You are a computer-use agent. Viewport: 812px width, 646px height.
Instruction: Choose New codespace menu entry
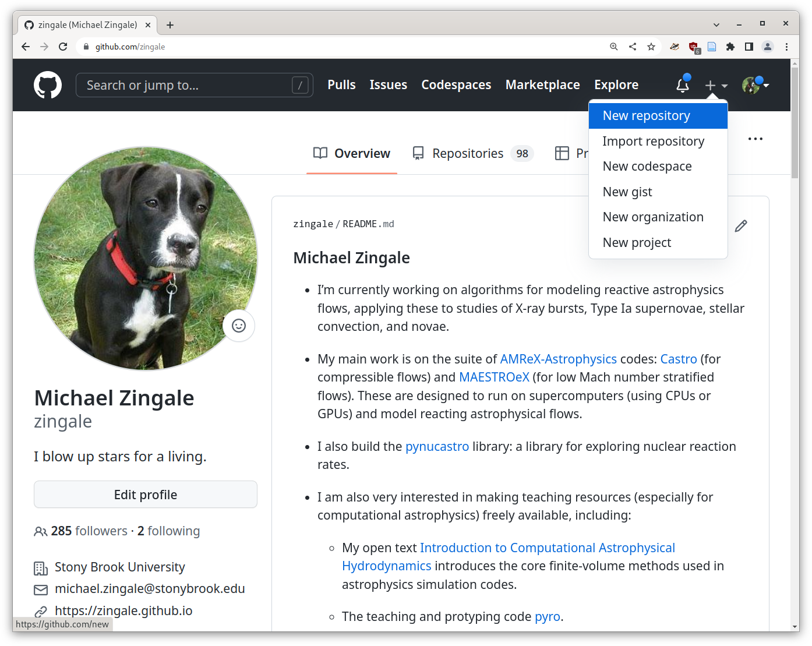pyautogui.click(x=658, y=166)
